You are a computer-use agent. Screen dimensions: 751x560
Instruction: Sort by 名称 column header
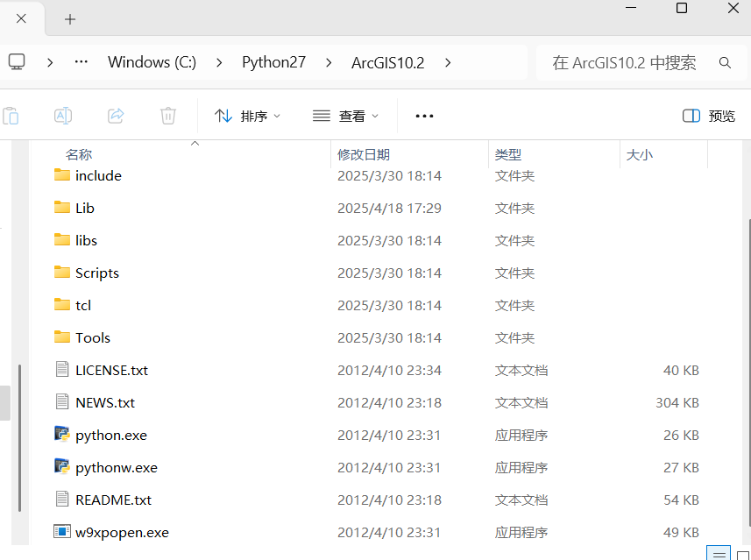click(x=79, y=155)
